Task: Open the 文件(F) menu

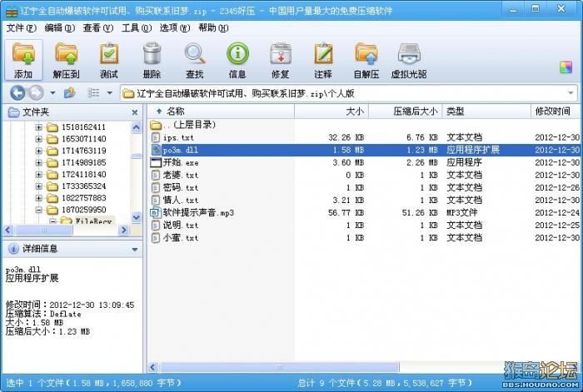Action: point(21,27)
